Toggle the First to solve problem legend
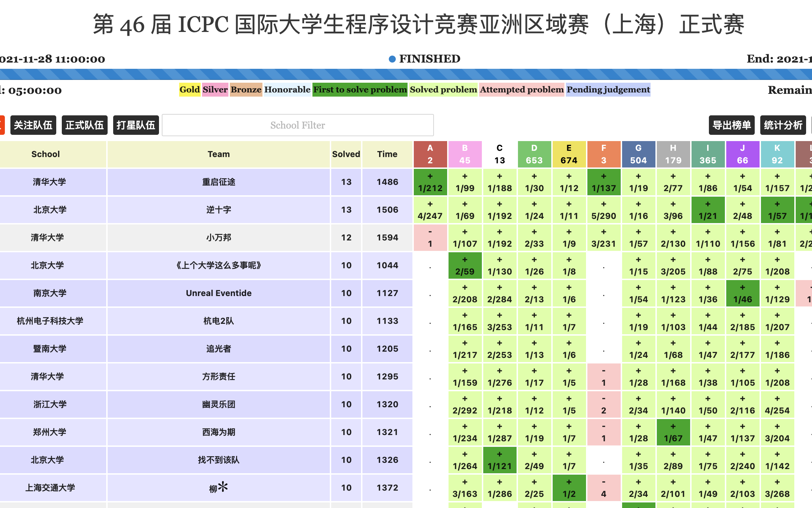This screenshot has width=812, height=508. point(360,89)
